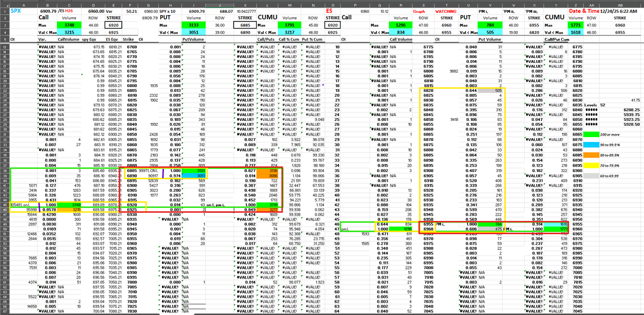Click the Date & Time label
The height and width of the screenshot is (315, 644).
click(x=583, y=11)
